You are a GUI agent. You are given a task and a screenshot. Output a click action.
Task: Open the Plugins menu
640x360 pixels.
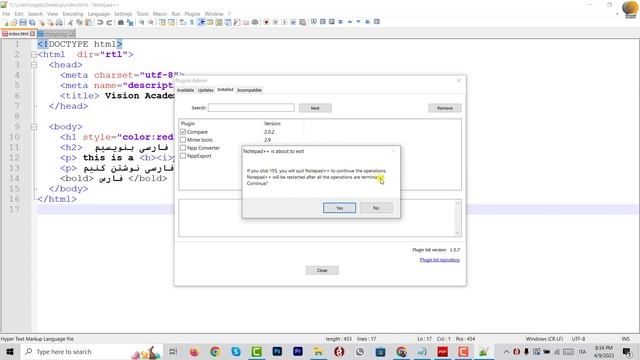[192, 14]
